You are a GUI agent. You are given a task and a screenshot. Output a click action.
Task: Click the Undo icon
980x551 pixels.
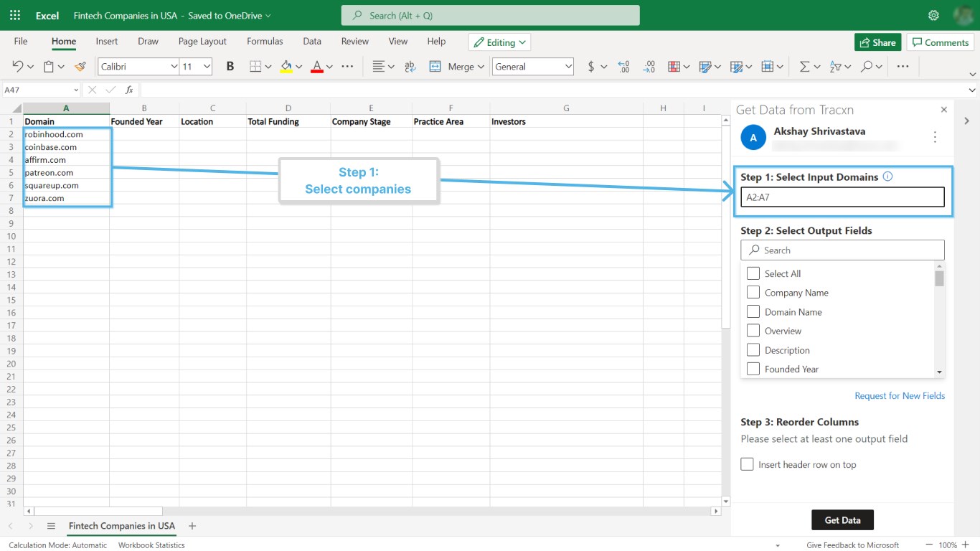(x=19, y=67)
